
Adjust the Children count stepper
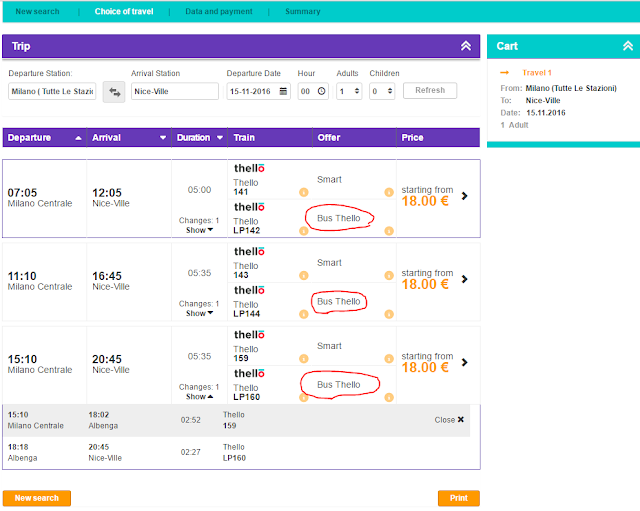pos(390,91)
